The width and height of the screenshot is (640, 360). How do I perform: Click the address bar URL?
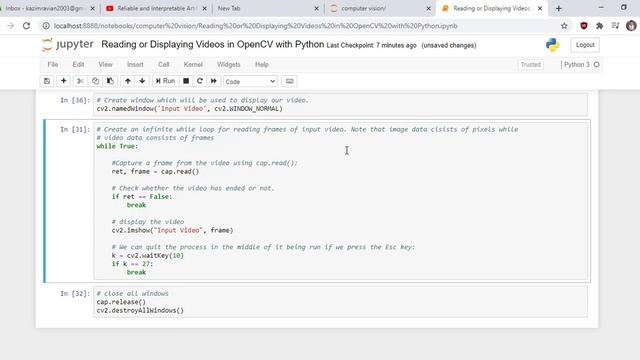(256, 26)
